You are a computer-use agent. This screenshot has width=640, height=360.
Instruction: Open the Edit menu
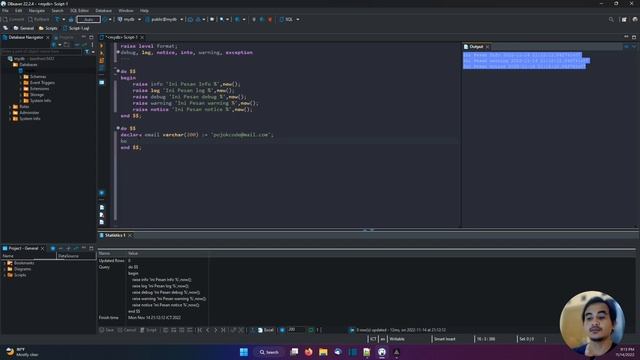pos(18,11)
